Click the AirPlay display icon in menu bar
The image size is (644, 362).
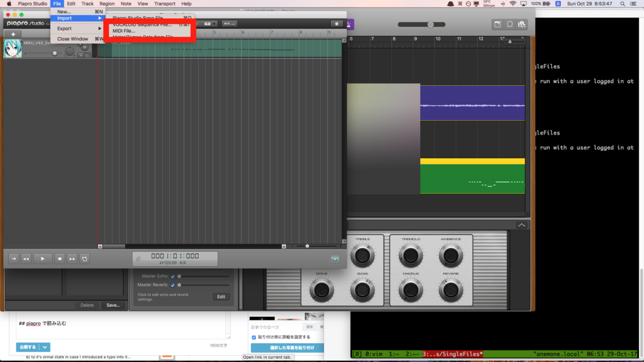point(524,4)
